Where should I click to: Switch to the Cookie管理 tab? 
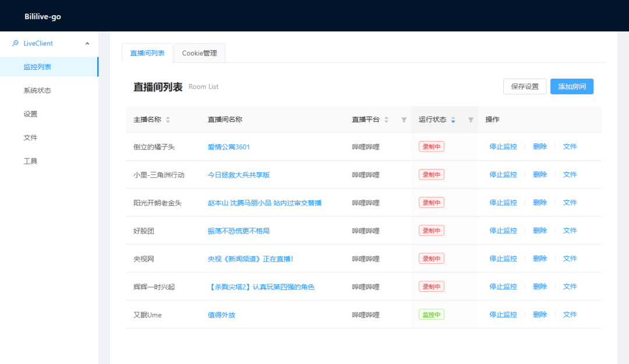pyautogui.click(x=199, y=53)
